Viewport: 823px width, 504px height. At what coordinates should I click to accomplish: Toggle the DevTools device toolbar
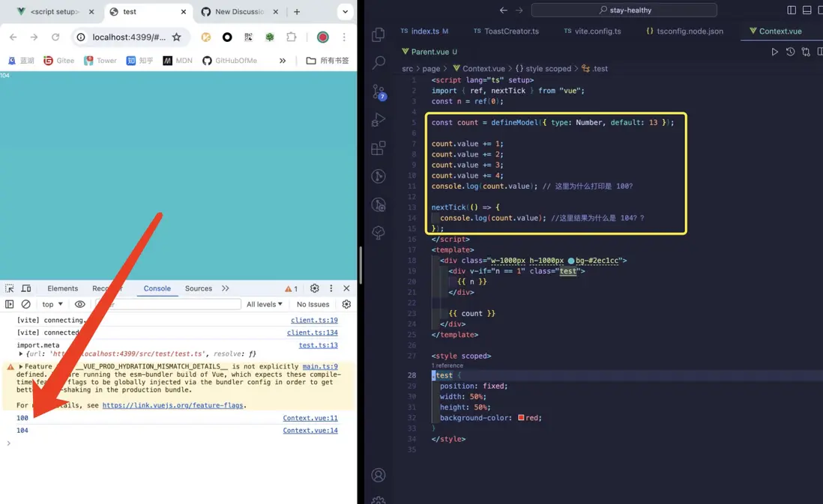pos(25,288)
